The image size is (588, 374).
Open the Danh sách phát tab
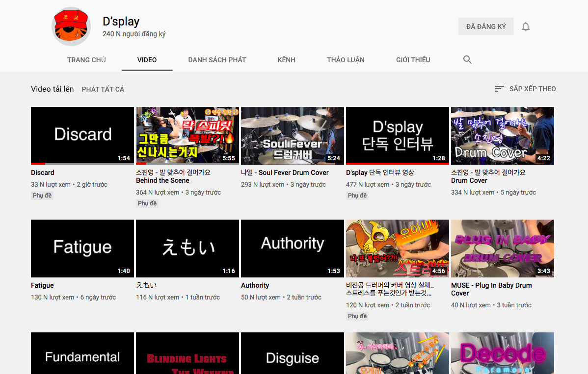[x=217, y=60]
